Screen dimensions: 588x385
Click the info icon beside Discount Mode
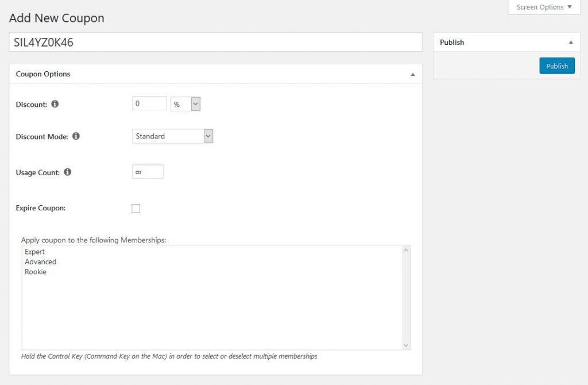pos(76,136)
